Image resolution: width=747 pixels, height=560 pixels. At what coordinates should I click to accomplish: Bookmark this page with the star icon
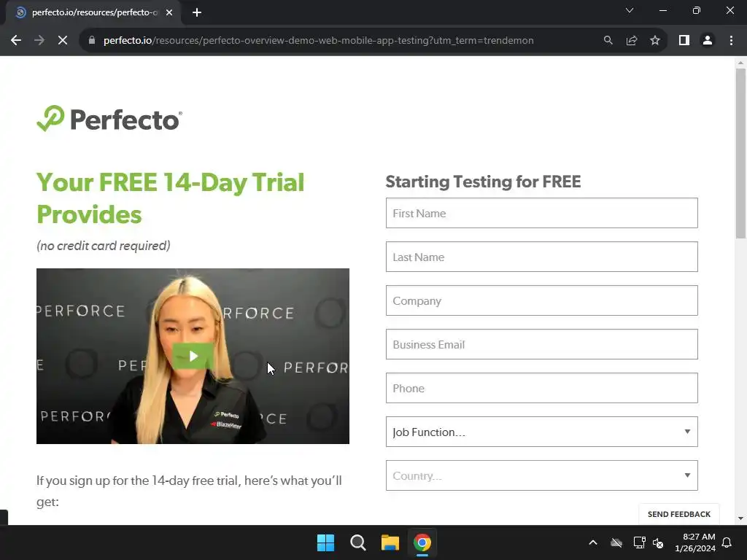tap(655, 41)
